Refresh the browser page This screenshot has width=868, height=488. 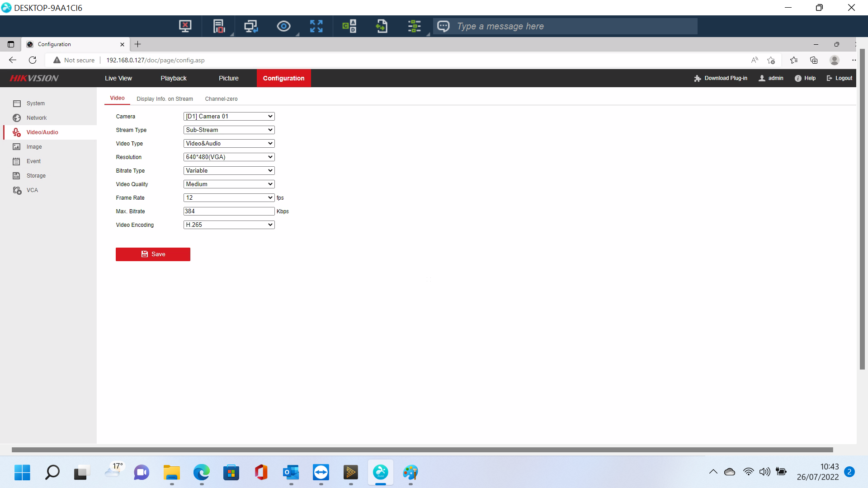[33, 60]
